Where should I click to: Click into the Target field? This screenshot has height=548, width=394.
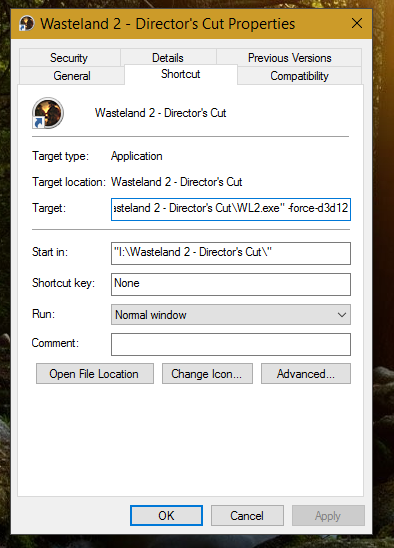click(231, 209)
